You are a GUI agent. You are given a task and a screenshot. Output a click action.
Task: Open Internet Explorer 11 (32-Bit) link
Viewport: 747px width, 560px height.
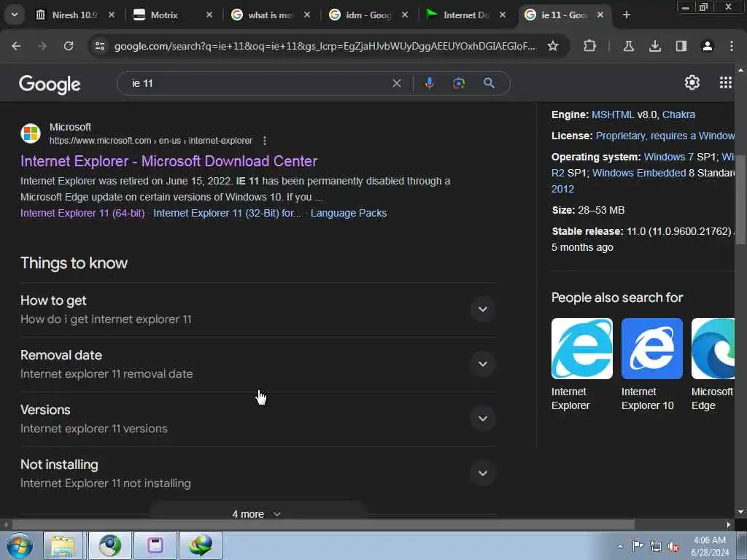click(x=228, y=213)
